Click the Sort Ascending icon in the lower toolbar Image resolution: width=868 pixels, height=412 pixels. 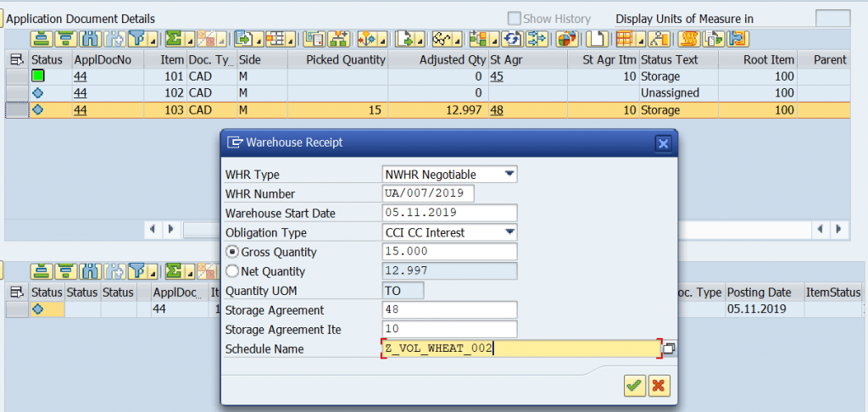41,270
